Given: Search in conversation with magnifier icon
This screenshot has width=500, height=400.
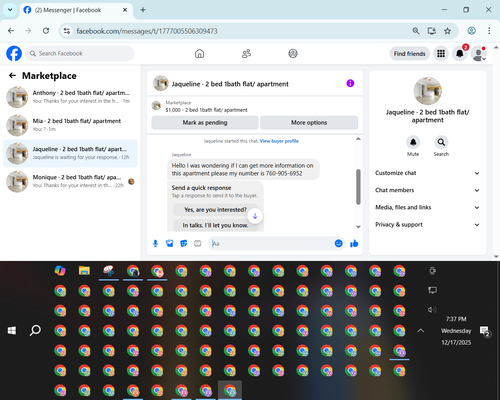Looking at the screenshot, I should coord(441,142).
